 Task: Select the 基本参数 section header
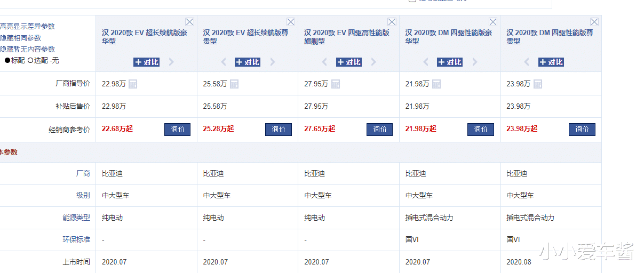point(9,152)
